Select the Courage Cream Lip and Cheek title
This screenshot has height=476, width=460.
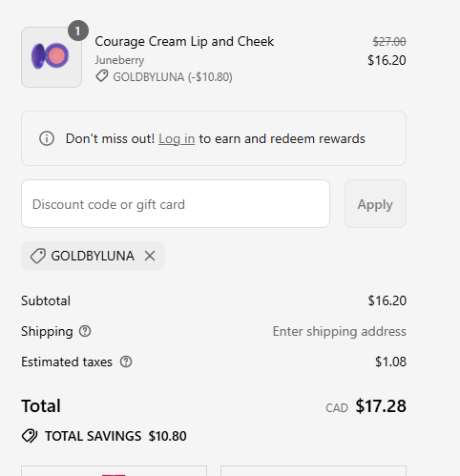(x=184, y=42)
